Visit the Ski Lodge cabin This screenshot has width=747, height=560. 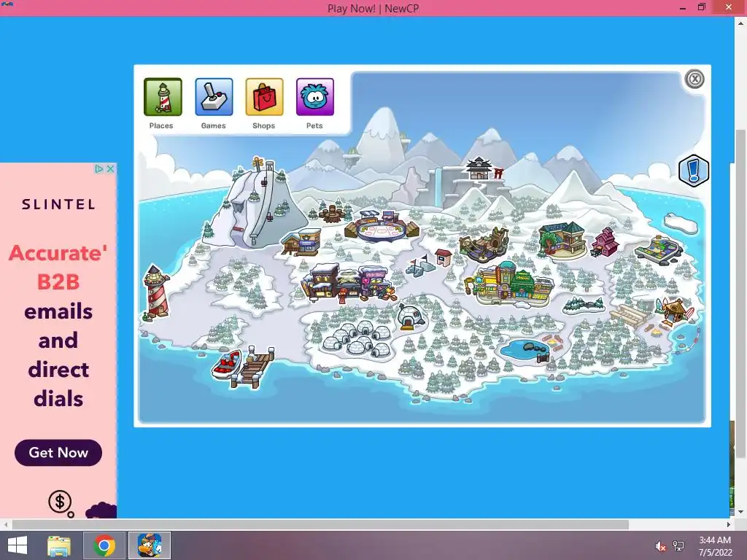301,242
